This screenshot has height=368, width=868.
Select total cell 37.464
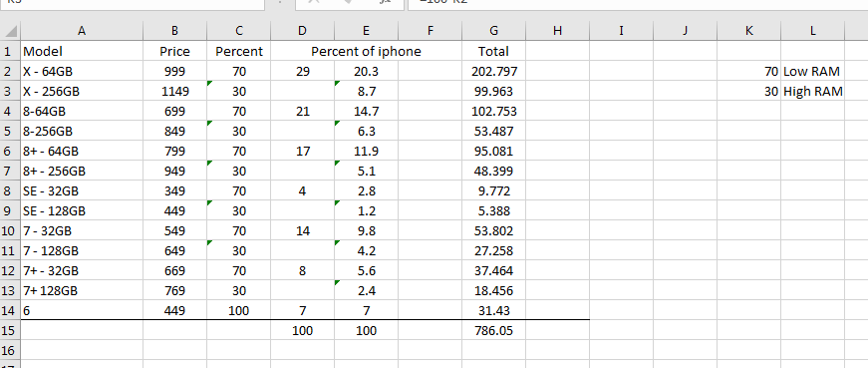pyautogui.click(x=493, y=271)
